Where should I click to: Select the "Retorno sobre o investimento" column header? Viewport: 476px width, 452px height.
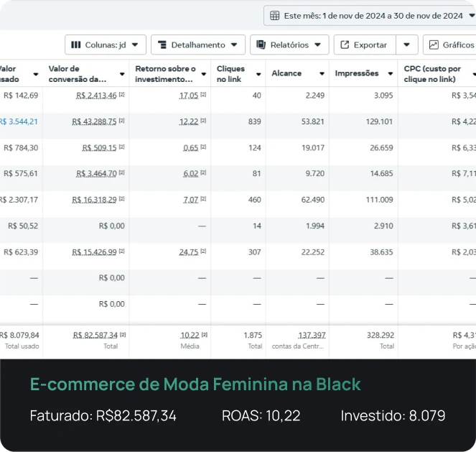165,74
